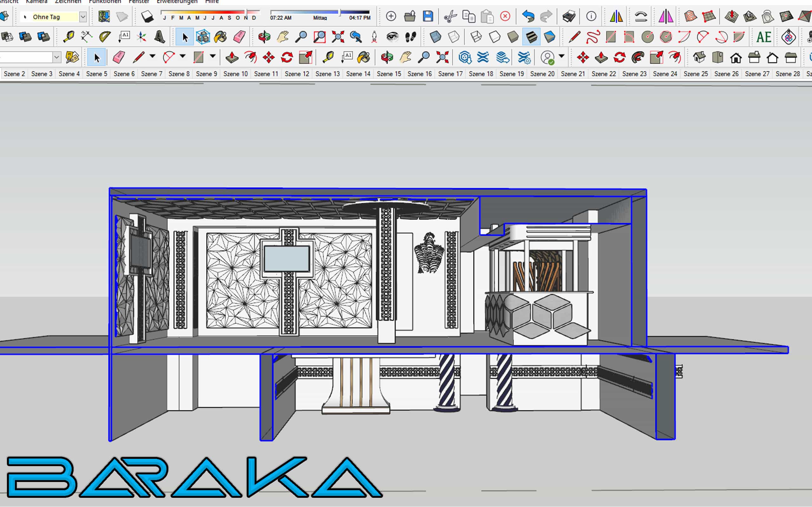Select the Paint Bucket tool

(x=220, y=37)
